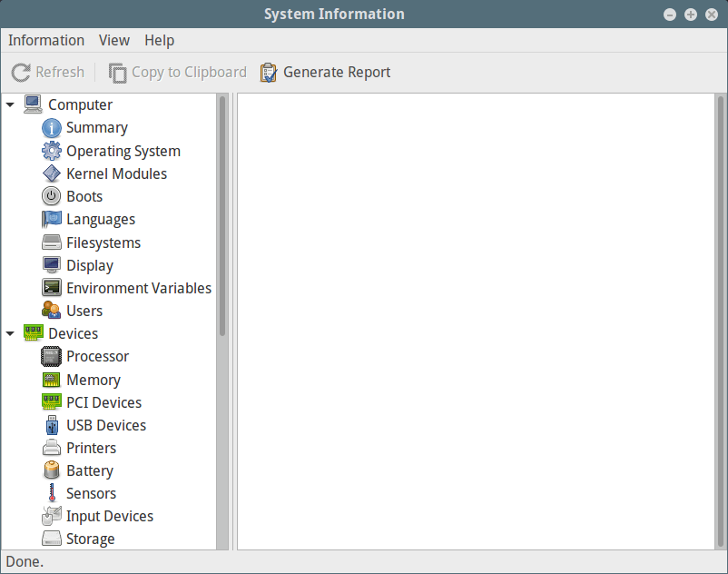Select the Input Devices entry

pos(110,517)
